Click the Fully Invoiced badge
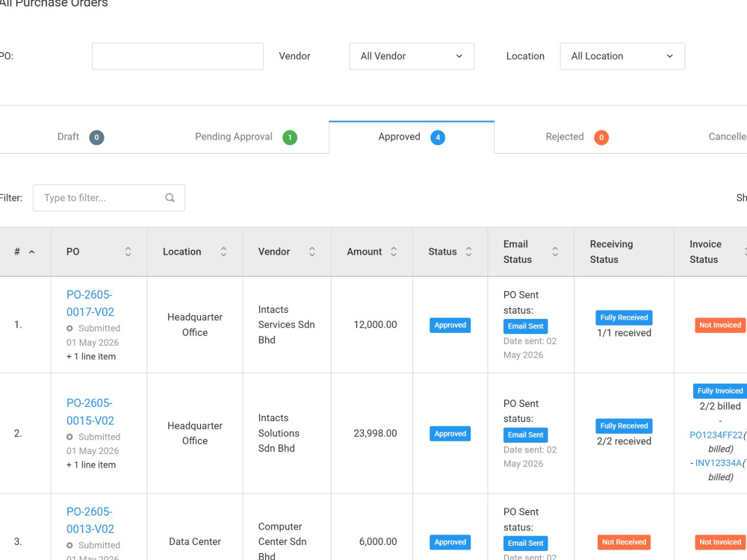The width and height of the screenshot is (747, 560). (720, 391)
